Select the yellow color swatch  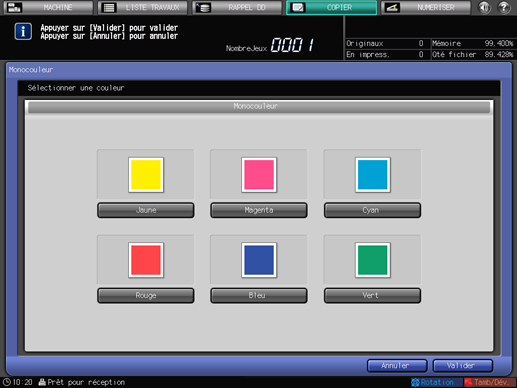(x=146, y=175)
